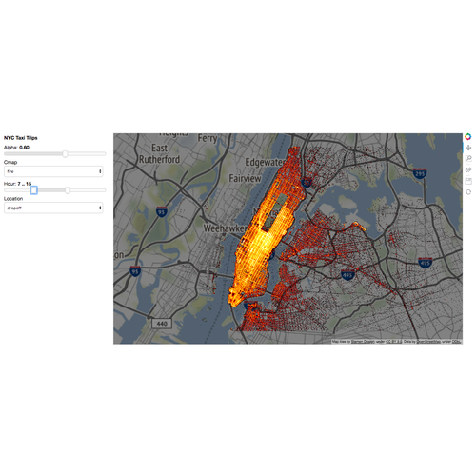Open the CC BY 3.0 license link
This screenshot has height=476, width=476.
point(393,342)
